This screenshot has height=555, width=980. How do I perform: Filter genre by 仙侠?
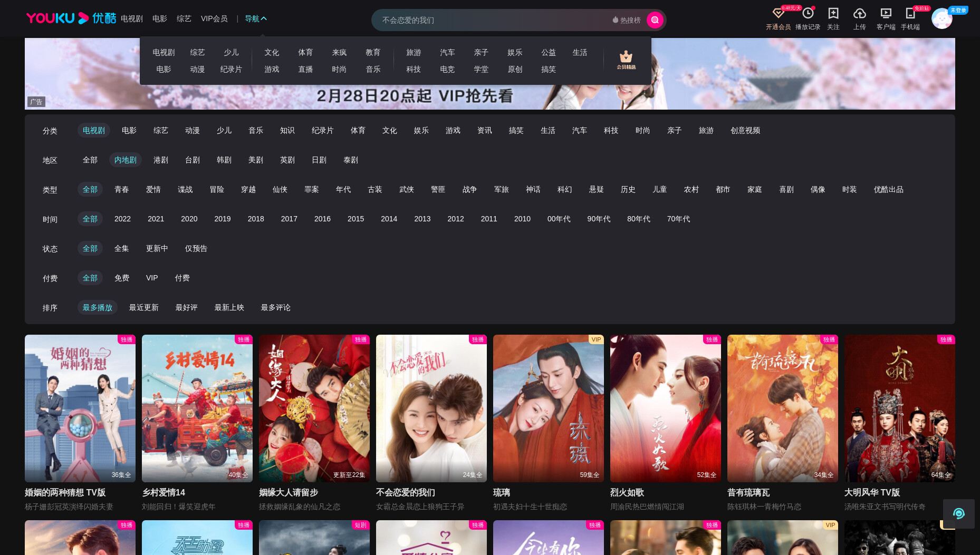click(x=280, y=189)
